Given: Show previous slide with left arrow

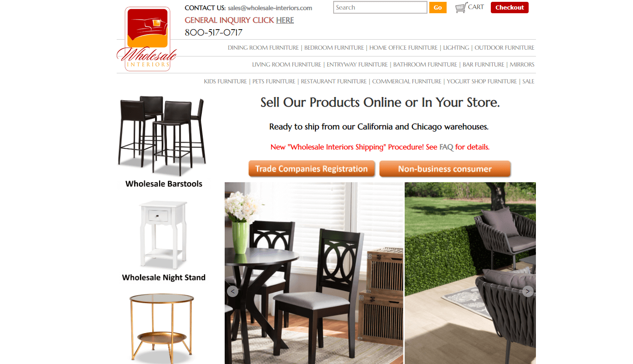Looking at the screenshot, I should [232, 292].
